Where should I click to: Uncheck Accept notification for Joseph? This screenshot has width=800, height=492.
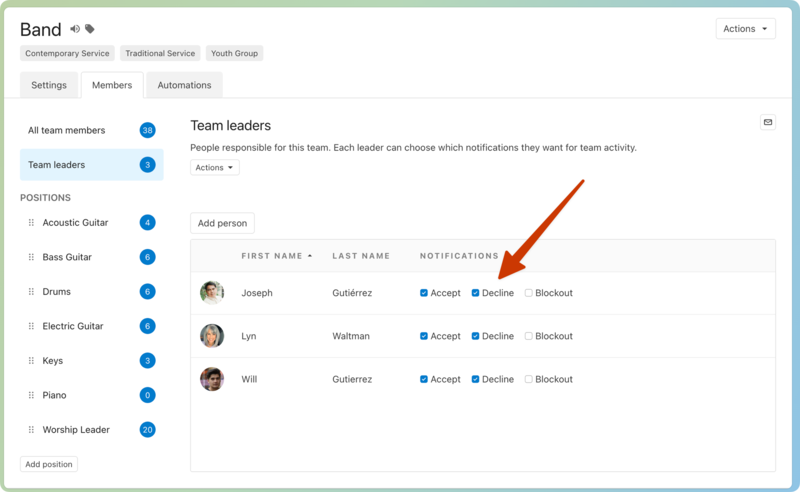tap(423, 293)
